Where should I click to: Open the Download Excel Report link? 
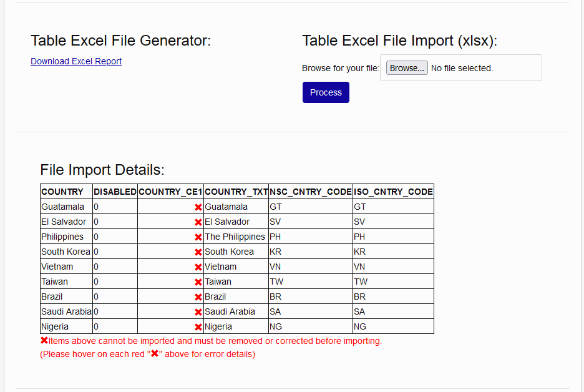(x=75, y=61)
